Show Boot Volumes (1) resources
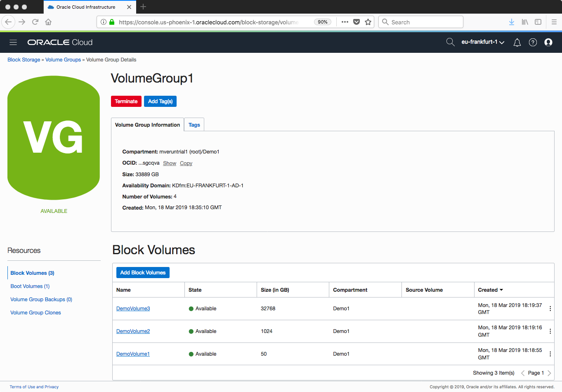 point(30,286)
